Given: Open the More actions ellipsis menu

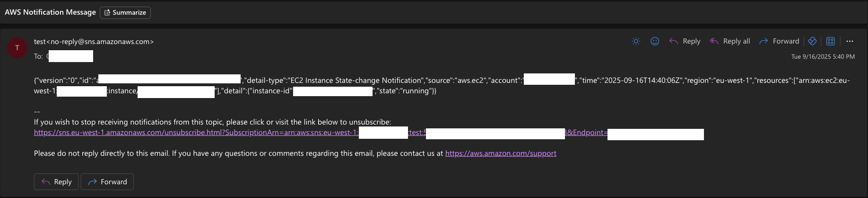Looking at the screenshot, I should click(850, 41).
